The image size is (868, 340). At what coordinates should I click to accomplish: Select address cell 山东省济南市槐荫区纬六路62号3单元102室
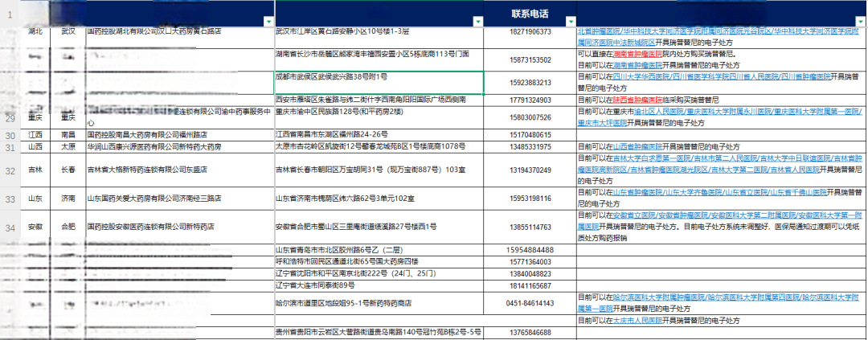[379, 199]
